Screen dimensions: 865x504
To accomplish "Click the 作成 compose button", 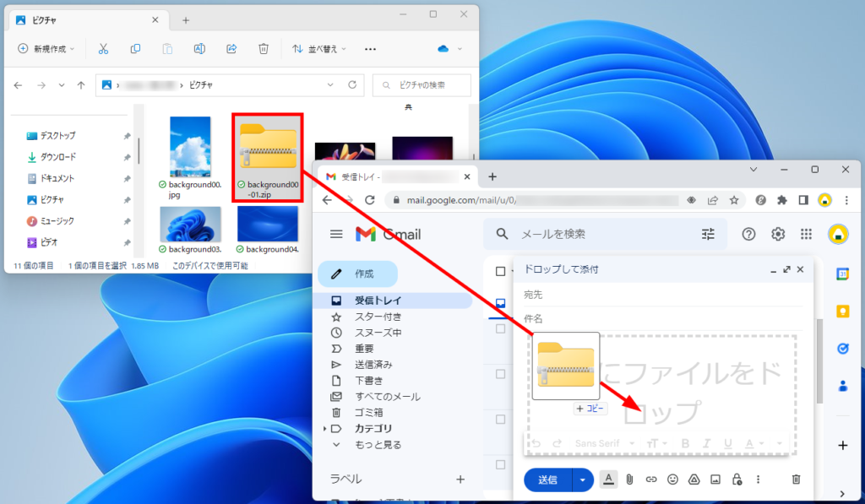I will point(357,274).
